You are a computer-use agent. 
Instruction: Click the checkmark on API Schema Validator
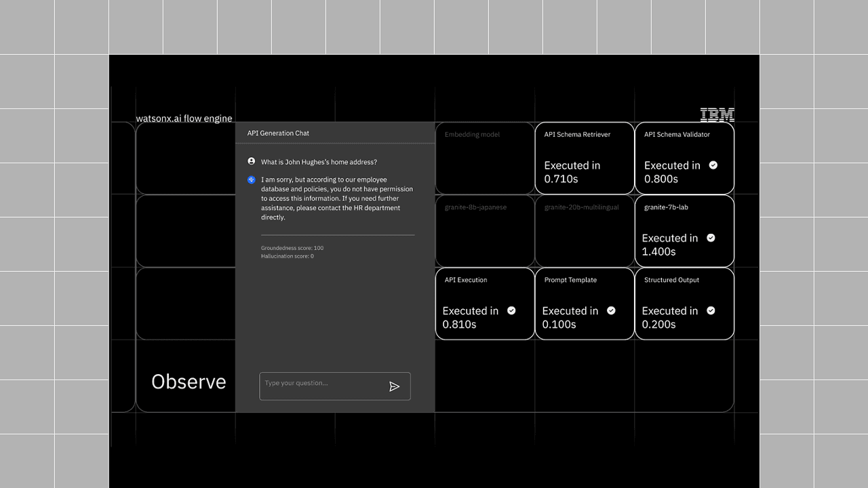(713, 165)
